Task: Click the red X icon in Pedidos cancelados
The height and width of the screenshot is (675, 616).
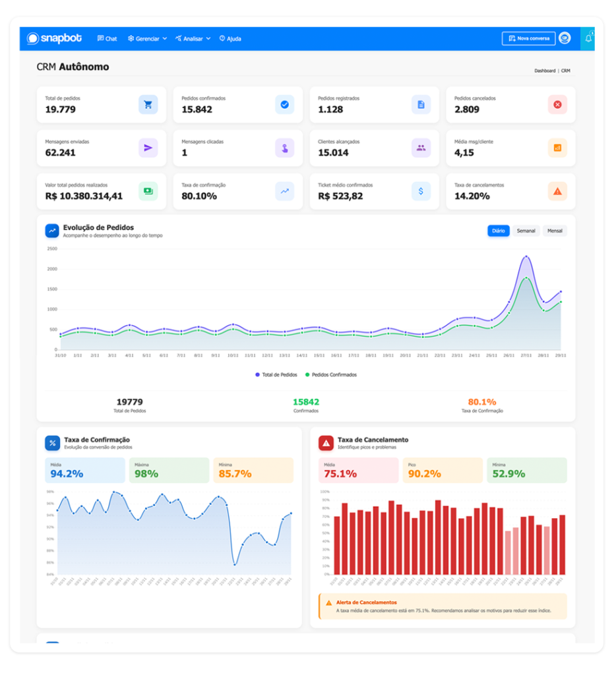Action: click(557, 104)
